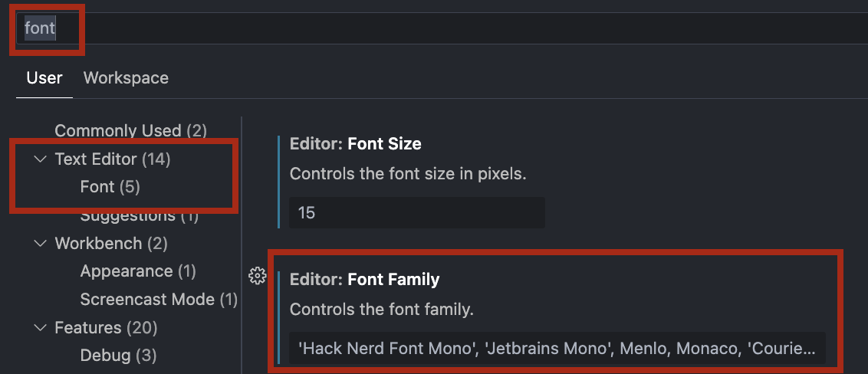Select the Workbench (2) category label

click(111, 244)
